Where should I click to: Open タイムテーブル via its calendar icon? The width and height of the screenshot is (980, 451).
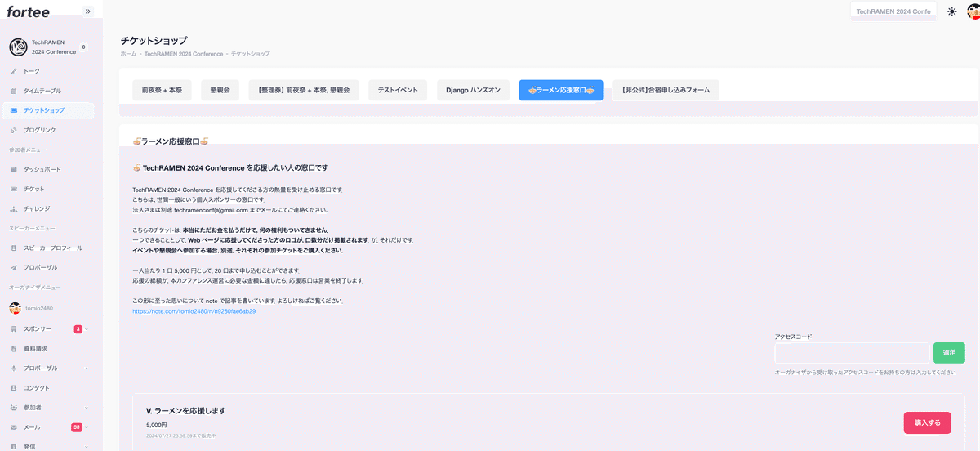pos(14,91)
